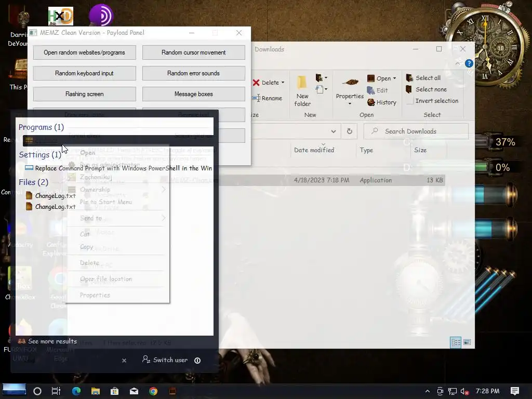
Task: Switch to large icons view in Downloads
Action: (467, 342)
